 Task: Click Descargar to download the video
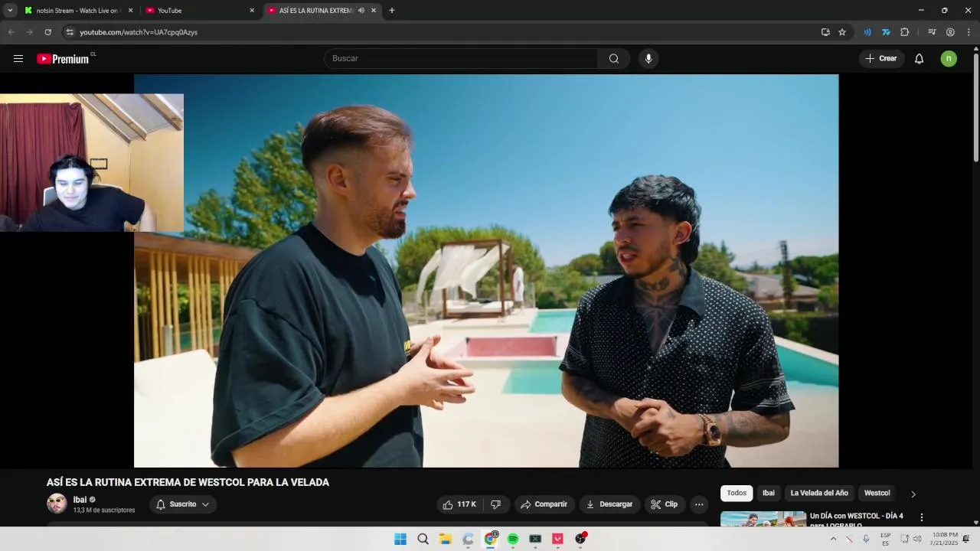click(x=609, y=504)
